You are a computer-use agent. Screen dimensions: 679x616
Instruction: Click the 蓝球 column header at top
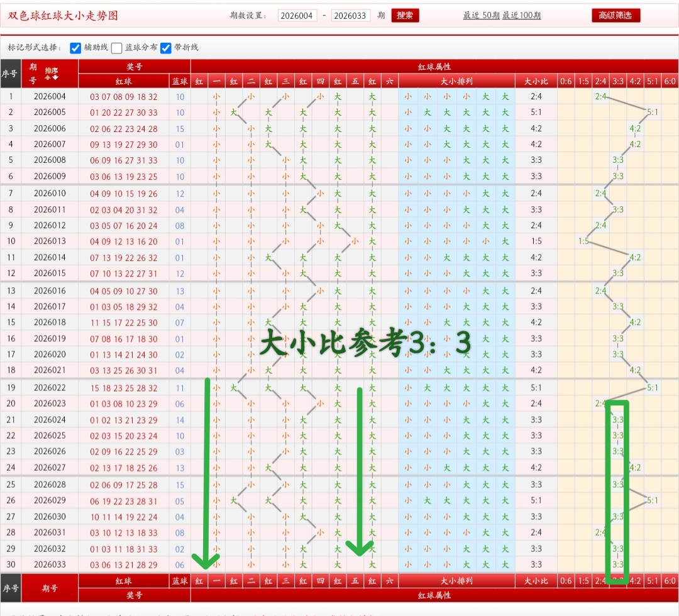coord(180,81)
